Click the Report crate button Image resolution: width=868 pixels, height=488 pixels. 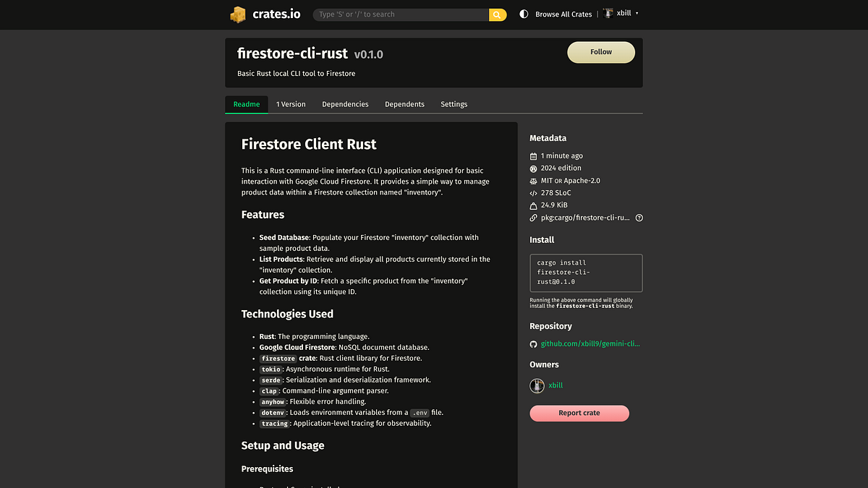[579, 412]
